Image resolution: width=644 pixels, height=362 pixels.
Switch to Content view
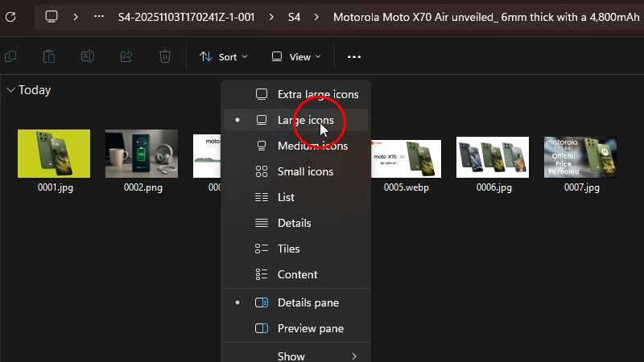pos(295,274)
